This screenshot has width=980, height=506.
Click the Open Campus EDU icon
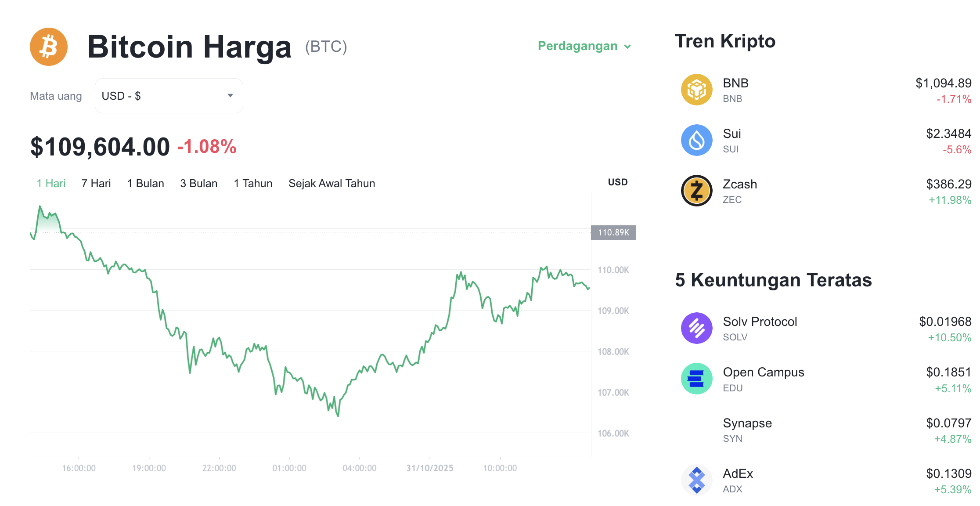point(696,378)
